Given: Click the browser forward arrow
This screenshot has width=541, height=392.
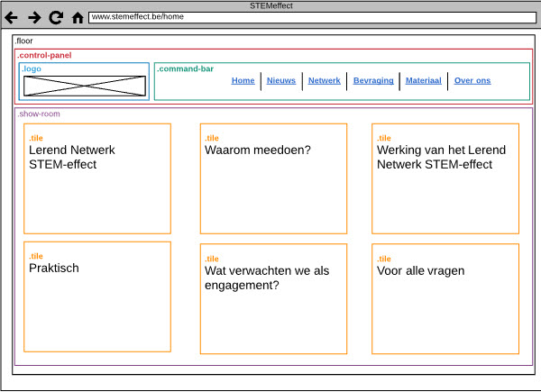Looking at the screenshot, I should coord(34,18).
